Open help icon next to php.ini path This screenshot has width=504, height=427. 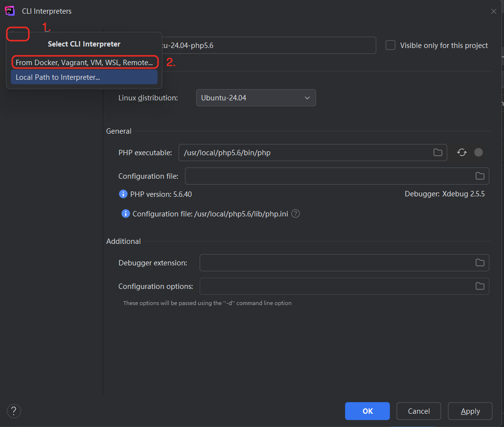tap(296, 213)
